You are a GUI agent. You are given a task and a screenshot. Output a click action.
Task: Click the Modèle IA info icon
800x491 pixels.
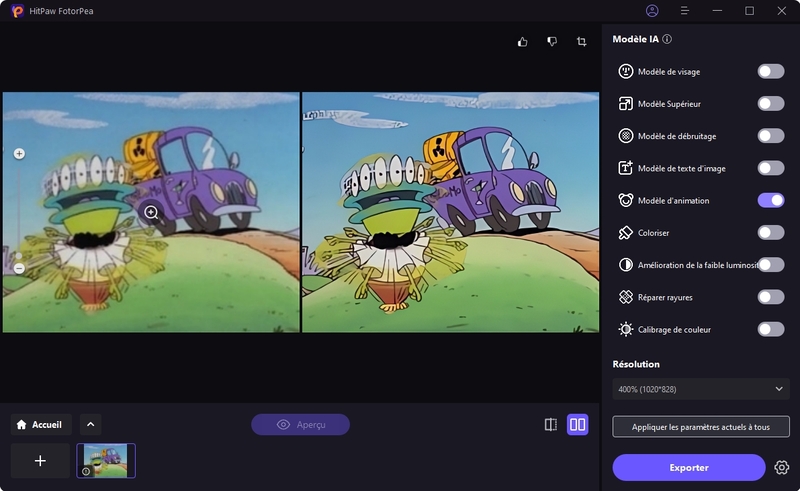[667, 39]
